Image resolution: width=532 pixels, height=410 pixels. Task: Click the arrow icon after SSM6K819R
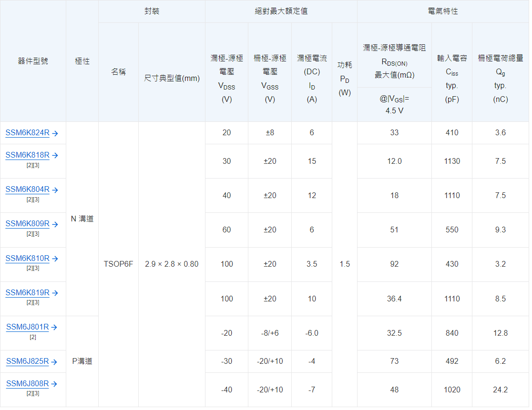point(55,293)
